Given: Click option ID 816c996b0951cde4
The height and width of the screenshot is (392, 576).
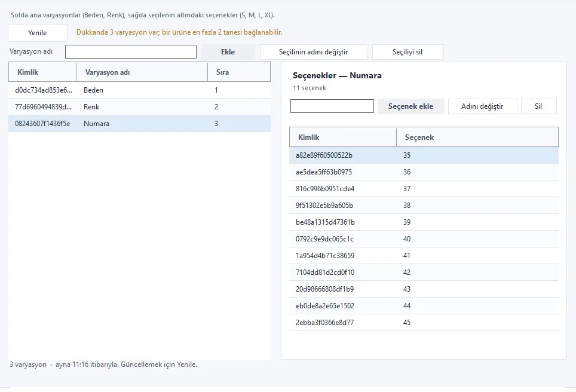Looking at the screenshot, I should (x=325, y=188).
